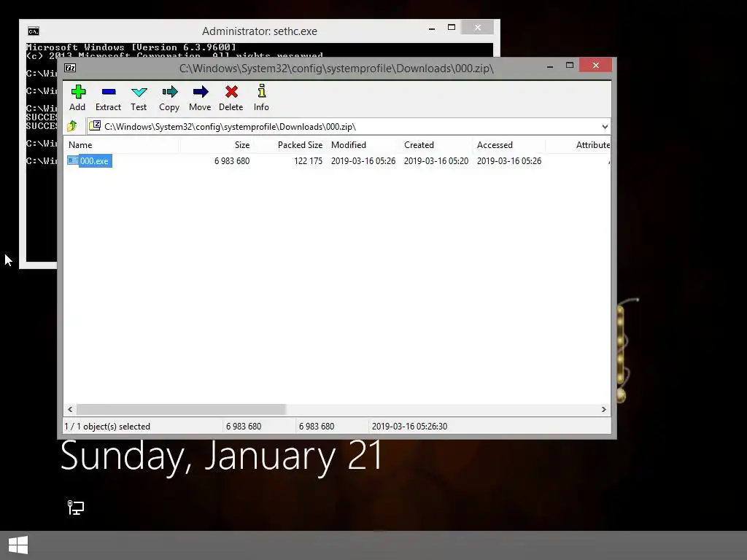
Task: Sort by Attributes column header
Action: pyautogui.click(x=578, y=145)
